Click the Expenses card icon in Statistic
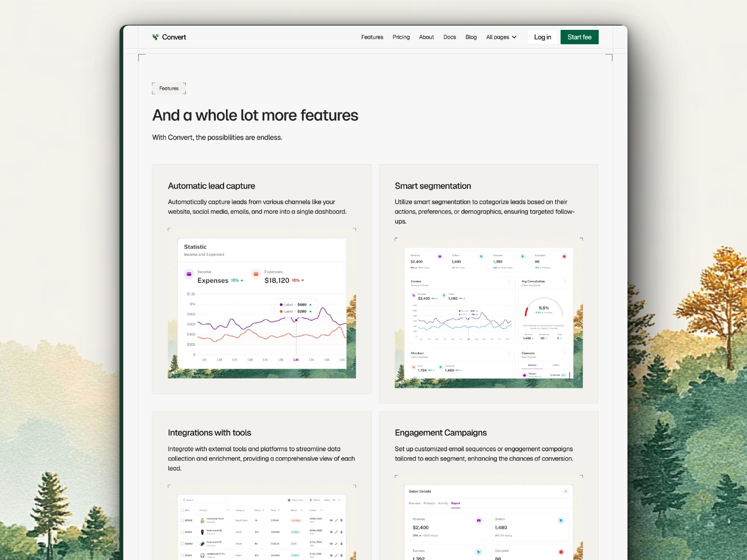This screenshot has width=747, height=560. point(256,274)
